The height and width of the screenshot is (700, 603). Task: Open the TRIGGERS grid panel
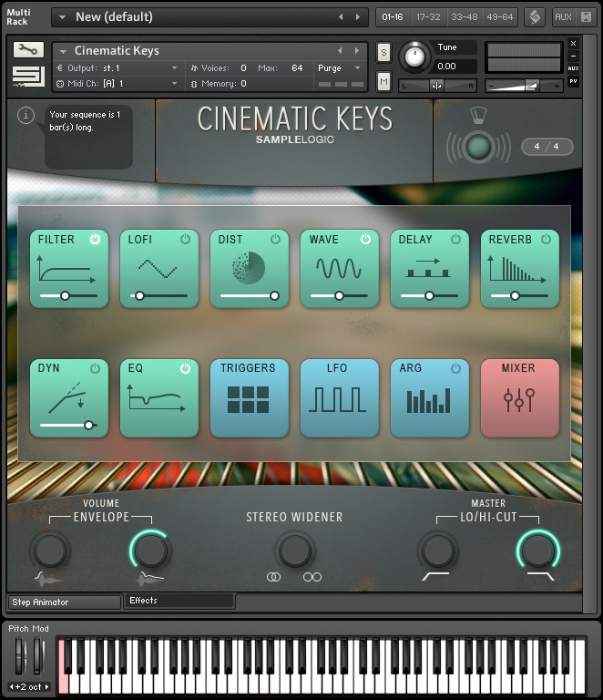pos(250,398)
